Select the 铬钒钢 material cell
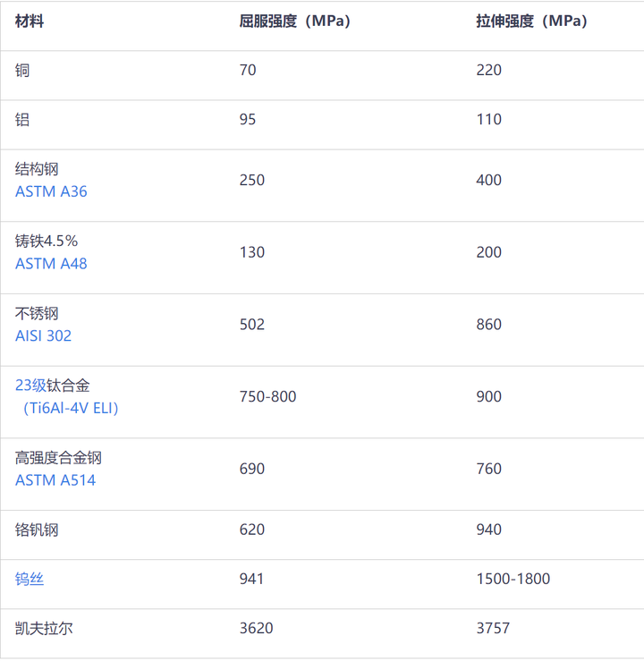 click(37, 530)
